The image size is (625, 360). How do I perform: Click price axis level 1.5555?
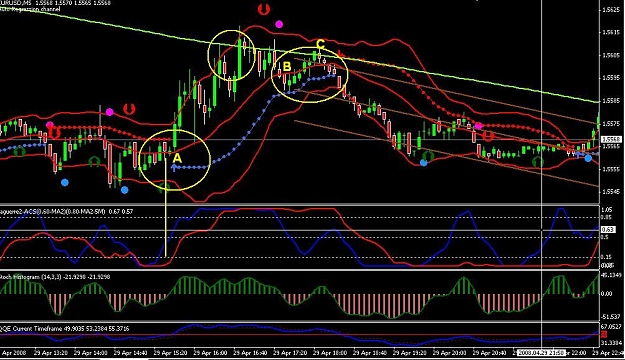pos(612,169)
